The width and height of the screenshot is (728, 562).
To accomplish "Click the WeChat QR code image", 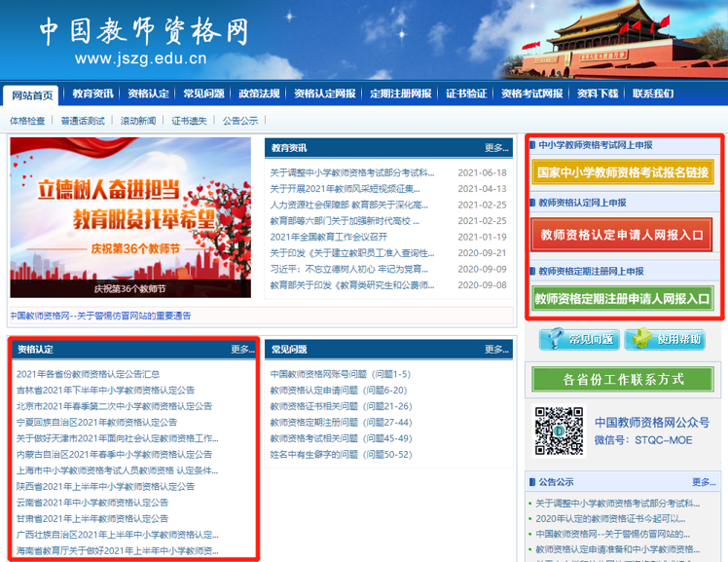I will [x=558, y=430].
